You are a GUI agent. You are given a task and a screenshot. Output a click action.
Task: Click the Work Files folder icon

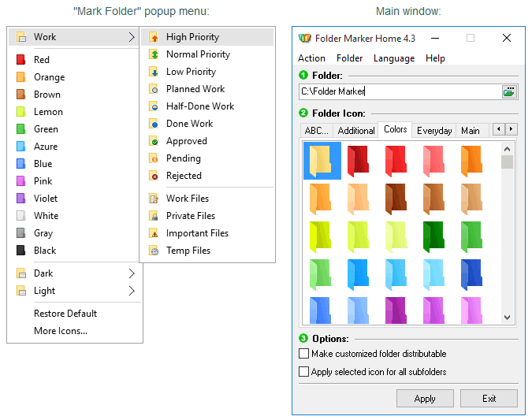click(x=154, y=199)
